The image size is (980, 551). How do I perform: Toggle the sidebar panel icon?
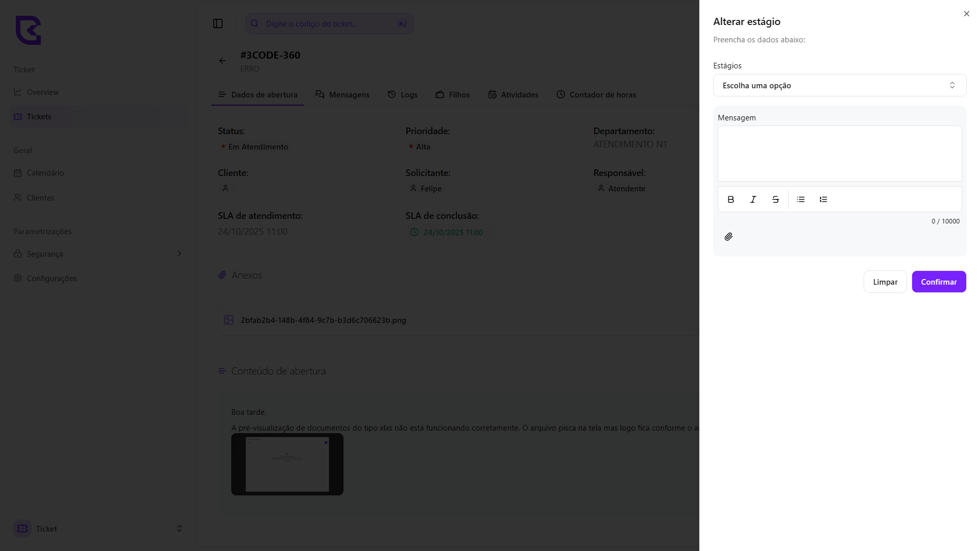coord(218,23)
